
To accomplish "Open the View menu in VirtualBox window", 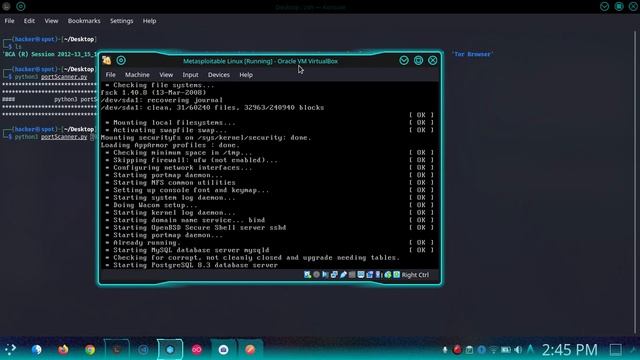I will pyautogui.click(x=166, y=75).
